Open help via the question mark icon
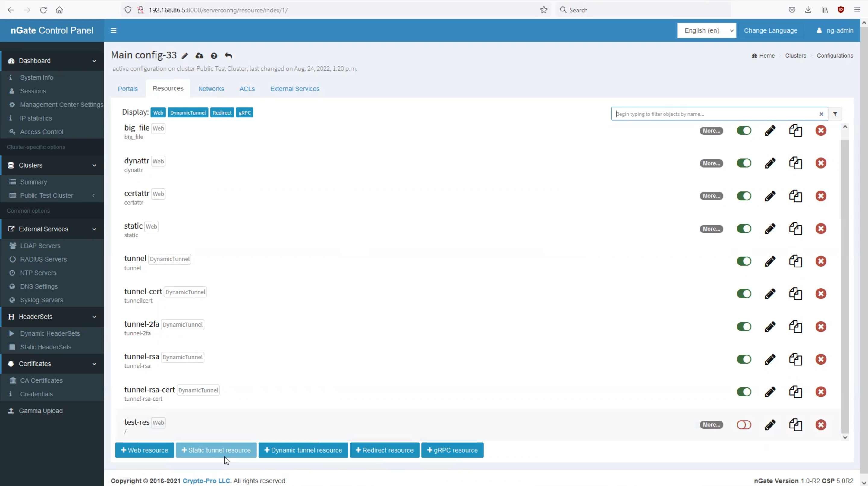868x486 pixels. coord(214,56)
